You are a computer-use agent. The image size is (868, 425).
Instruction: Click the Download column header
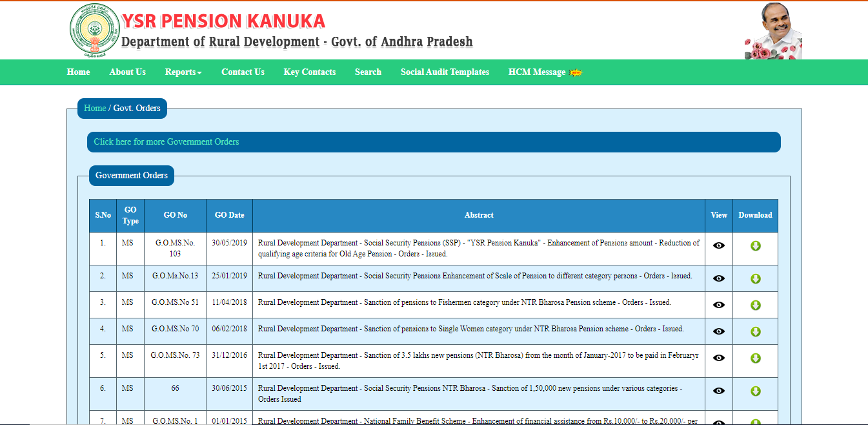click(756, 215)
